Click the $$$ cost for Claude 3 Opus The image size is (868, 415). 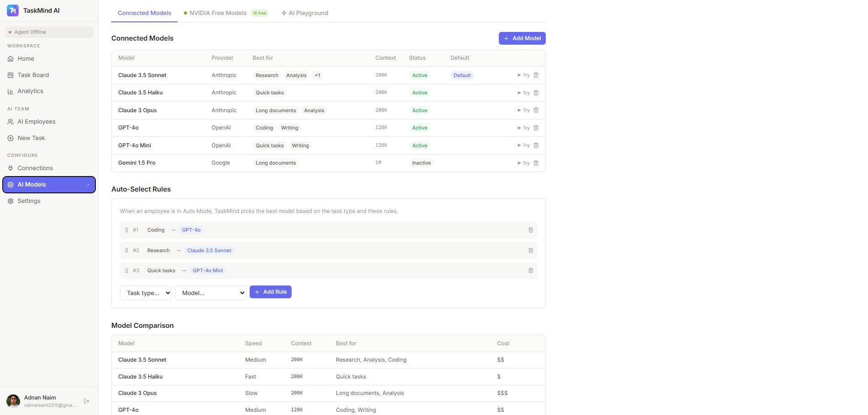(502, 393)
